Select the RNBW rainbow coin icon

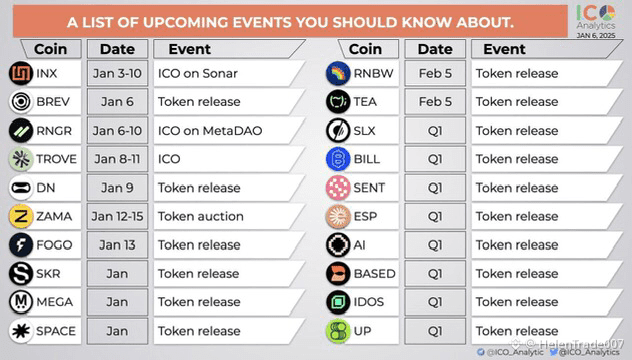[338, 73]
